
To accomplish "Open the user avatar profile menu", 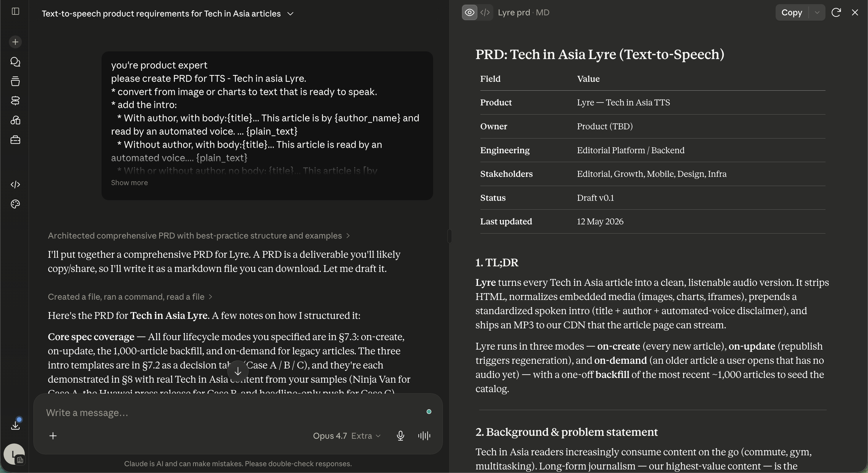I will pyautogui.click(x=14, y=454).
